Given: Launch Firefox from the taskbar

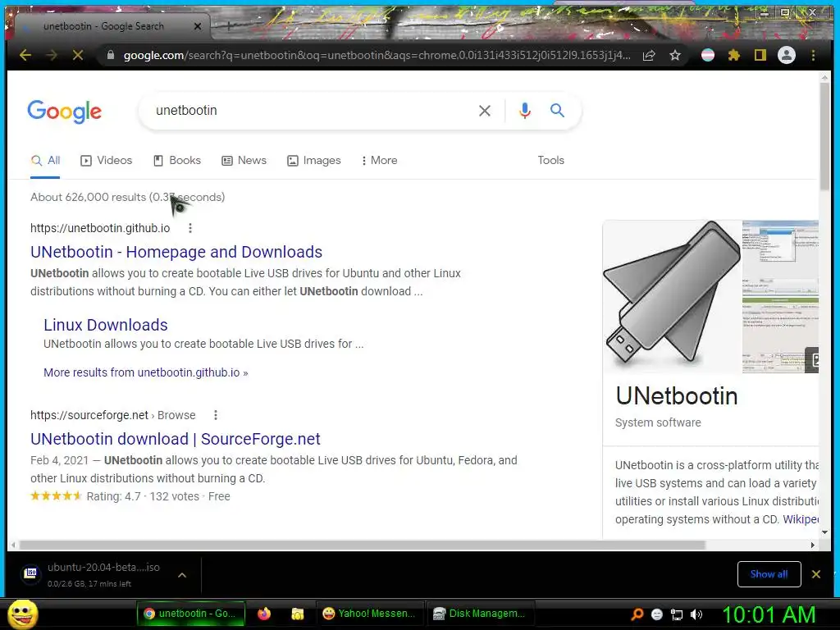Looking at the screenshot, I should tap(264, 614).
